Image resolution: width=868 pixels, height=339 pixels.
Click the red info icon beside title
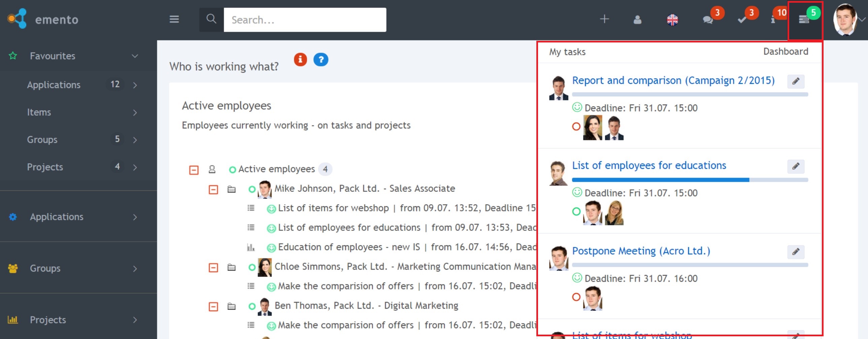point(300,60)
